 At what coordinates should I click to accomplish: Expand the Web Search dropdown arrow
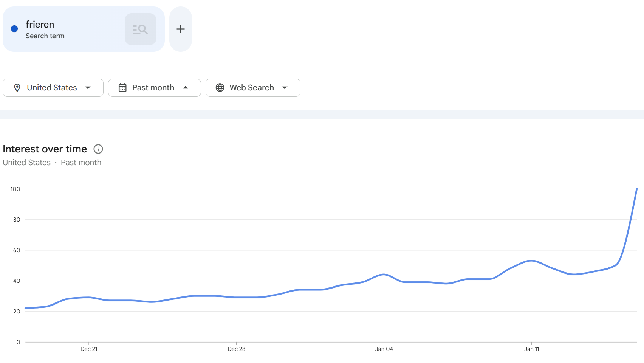coord(285,88)
